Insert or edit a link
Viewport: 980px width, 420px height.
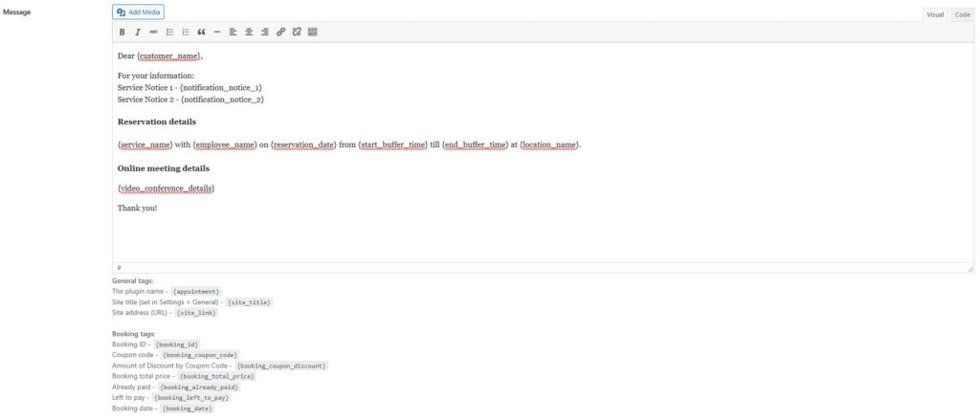click(x=280, y=32)
